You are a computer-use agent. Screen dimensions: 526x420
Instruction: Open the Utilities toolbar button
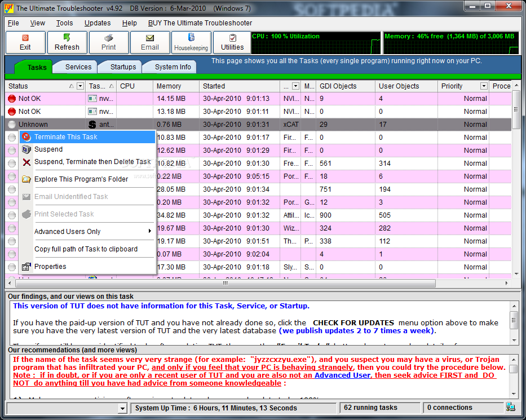tap(232, 43)
